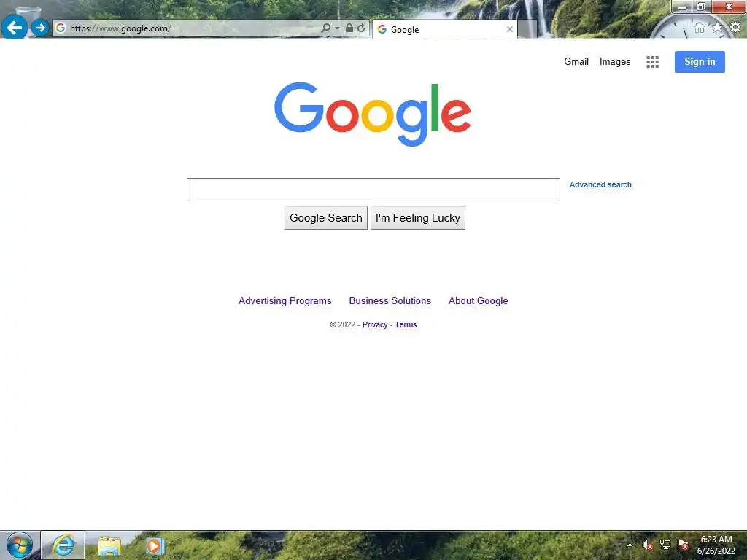
Task: Refresh the page with the reload icon
Action: click(x=362, y=28)
